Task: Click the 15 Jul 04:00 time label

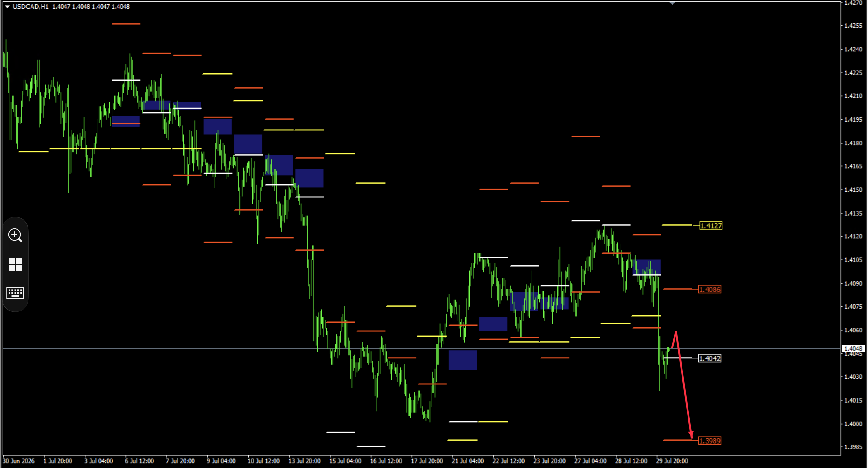Action: (x=345, y=461)
